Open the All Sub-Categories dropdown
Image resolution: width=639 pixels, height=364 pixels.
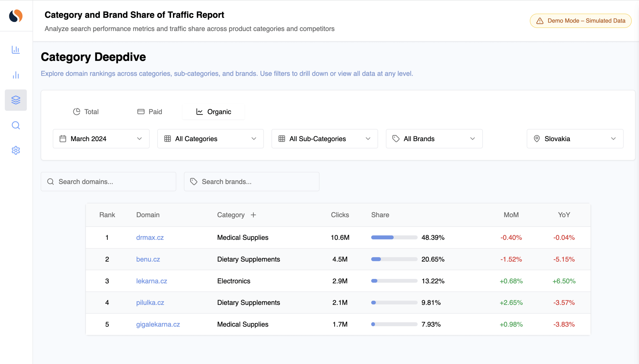pos(325,139)
